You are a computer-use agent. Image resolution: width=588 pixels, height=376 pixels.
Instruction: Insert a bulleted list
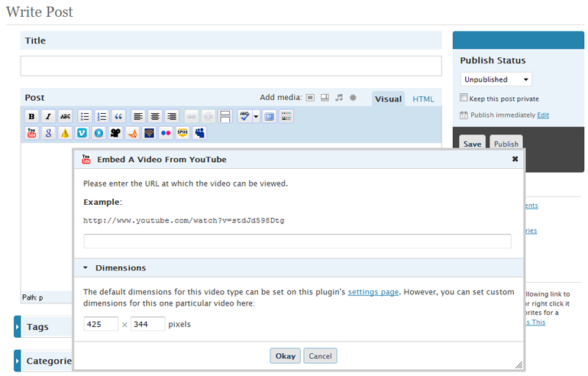point(85,116)
